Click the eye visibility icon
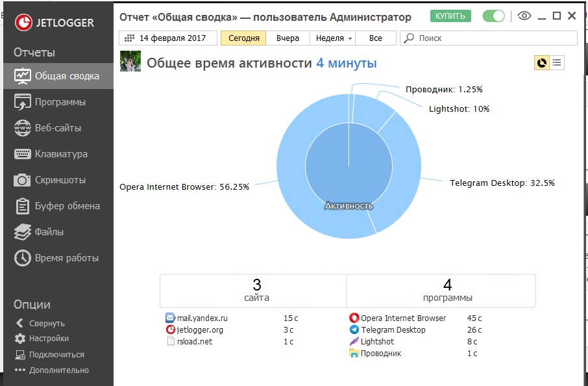588x386 pixels. [524, 16]
